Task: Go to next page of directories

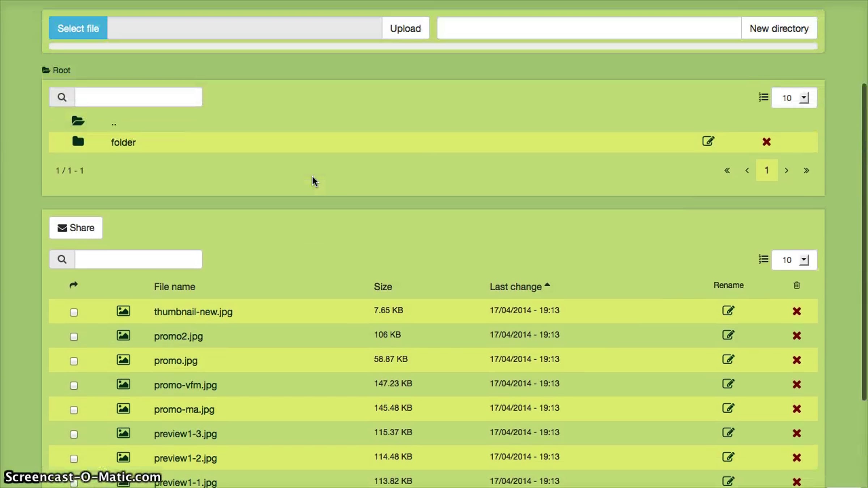Action: point(786,171)
